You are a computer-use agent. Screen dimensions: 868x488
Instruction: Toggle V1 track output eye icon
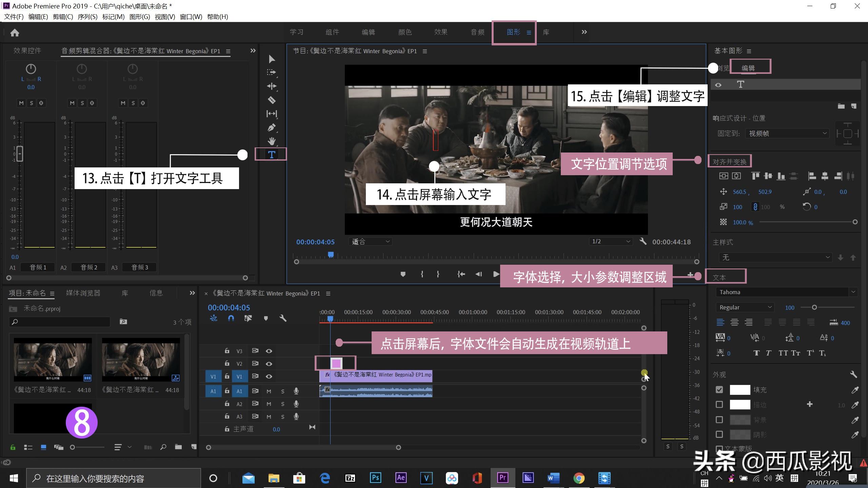[x=269, y=376]
